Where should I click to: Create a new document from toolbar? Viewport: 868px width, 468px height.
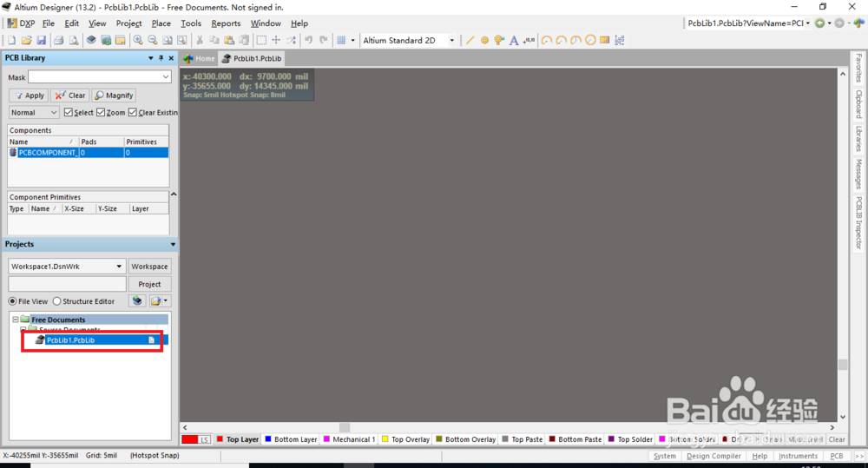click(x=11, y=40)
